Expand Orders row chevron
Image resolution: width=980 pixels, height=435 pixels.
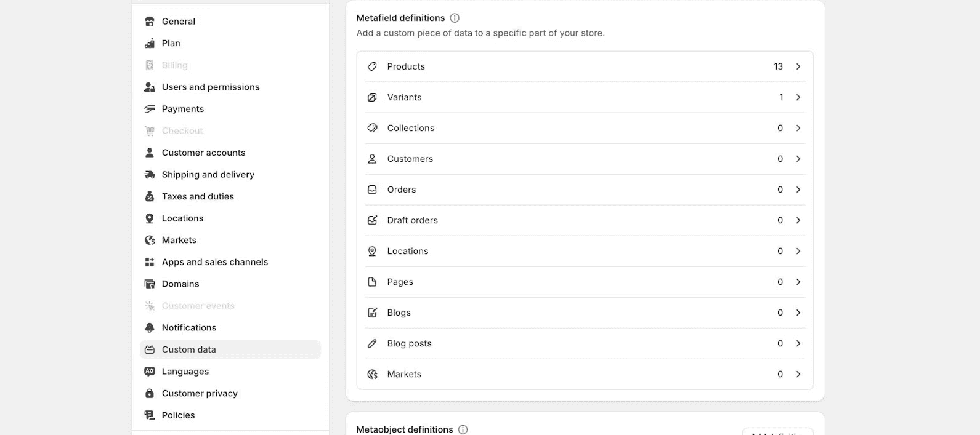[798, 190]
